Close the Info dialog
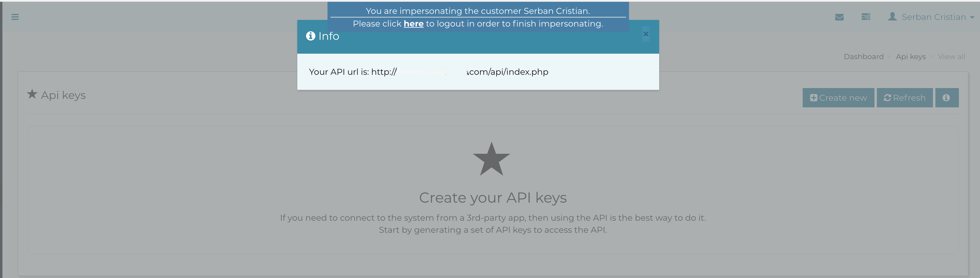This screenshot has width=980, height=278. coord(646,34)
